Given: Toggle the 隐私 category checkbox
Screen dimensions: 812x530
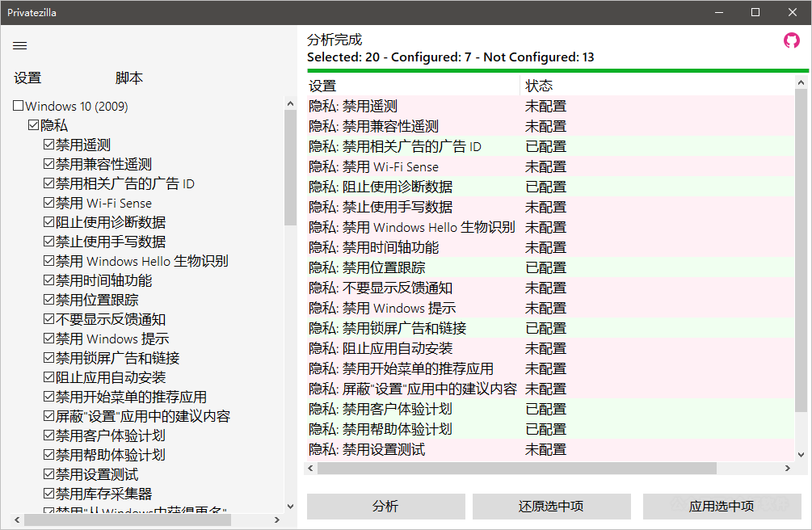Looking at the screenshot, I should pyautogui.click(x=34, y=125).
